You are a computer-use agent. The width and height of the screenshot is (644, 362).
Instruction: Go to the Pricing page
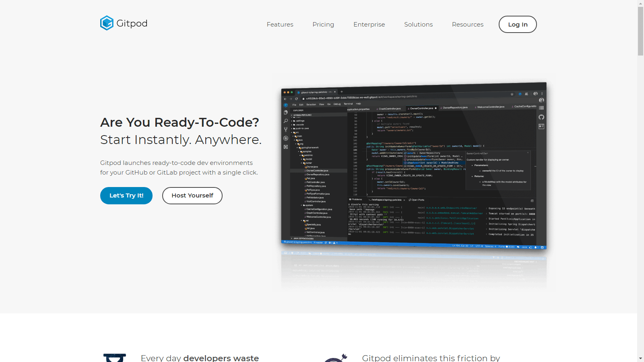(323, 25)
